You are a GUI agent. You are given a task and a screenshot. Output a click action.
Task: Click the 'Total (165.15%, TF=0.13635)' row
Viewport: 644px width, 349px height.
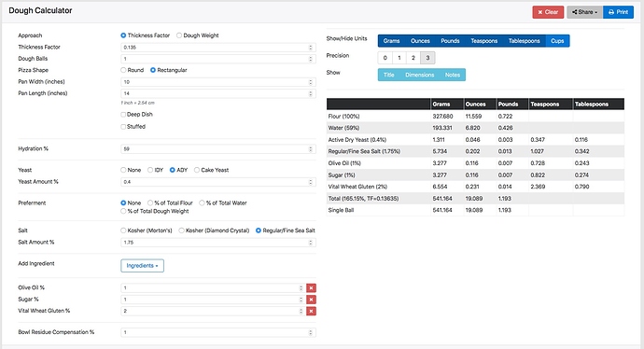(x=475, y=199)
